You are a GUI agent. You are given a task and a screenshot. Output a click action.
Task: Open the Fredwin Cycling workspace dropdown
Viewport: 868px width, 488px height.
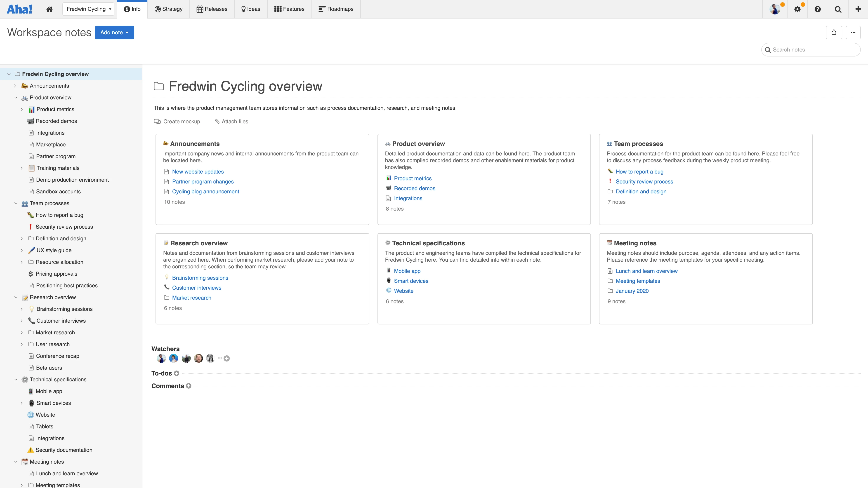coord(89,9)
